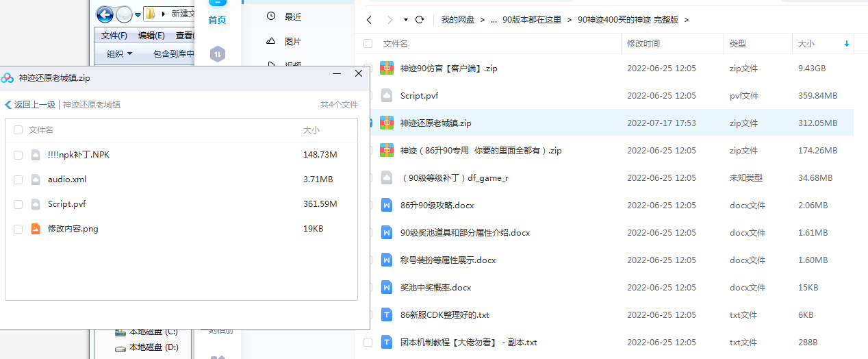
Task: Click the refresh icon in navigation bar
Action: click(x=420, y=20)
